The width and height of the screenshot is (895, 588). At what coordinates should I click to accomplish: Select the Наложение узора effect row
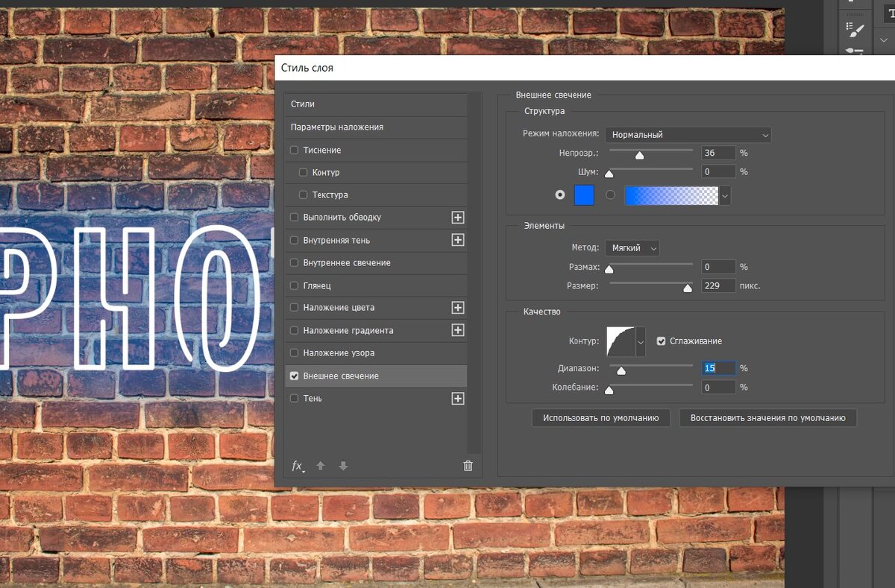[375, 353]
